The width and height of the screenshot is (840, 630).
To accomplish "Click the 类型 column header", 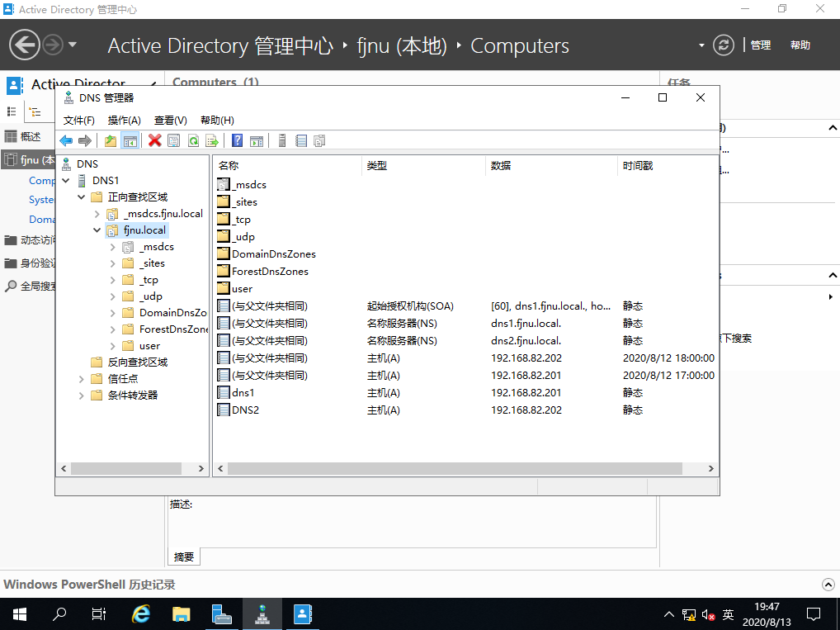I will 424,166.
